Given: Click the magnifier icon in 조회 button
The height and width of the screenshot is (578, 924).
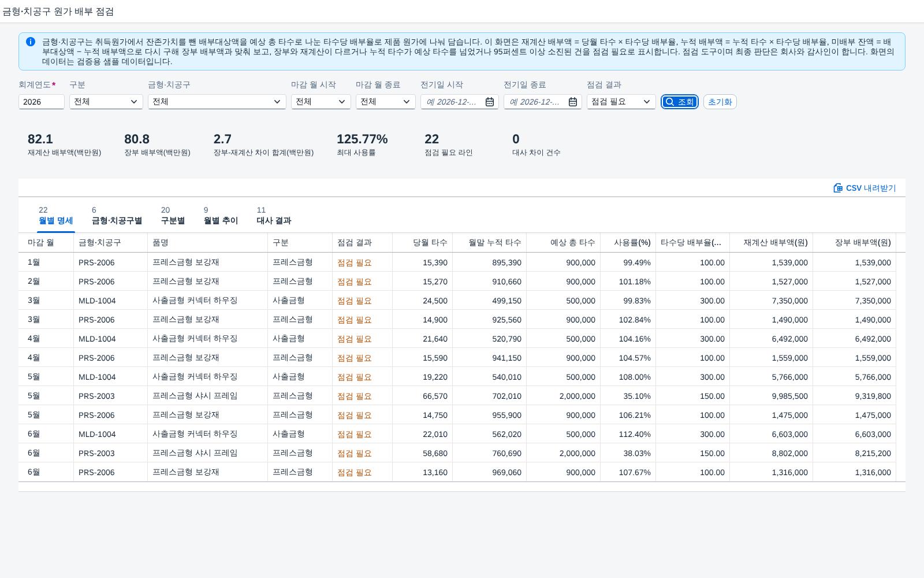Looking at the screenshot, I should (x=670, y=102).
